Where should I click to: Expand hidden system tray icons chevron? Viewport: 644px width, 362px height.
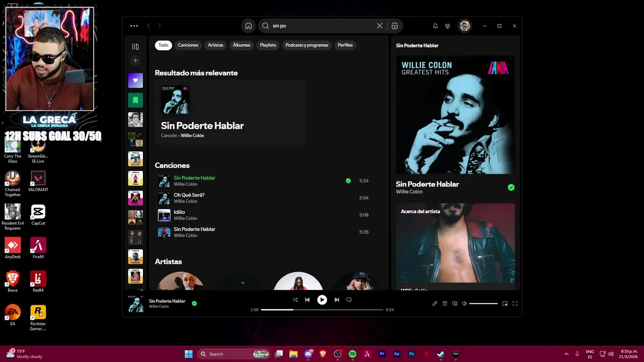pos(566,354)
